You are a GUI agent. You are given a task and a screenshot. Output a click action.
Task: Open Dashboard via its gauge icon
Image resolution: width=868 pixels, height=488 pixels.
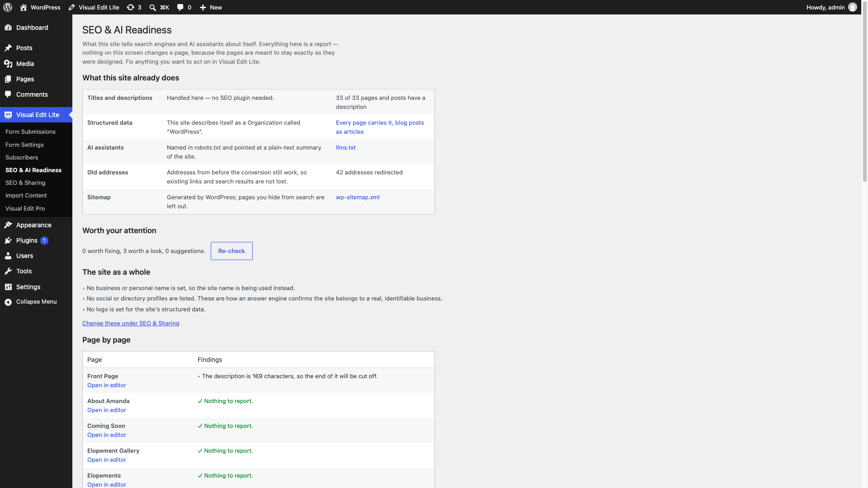(x=8, y=28)
